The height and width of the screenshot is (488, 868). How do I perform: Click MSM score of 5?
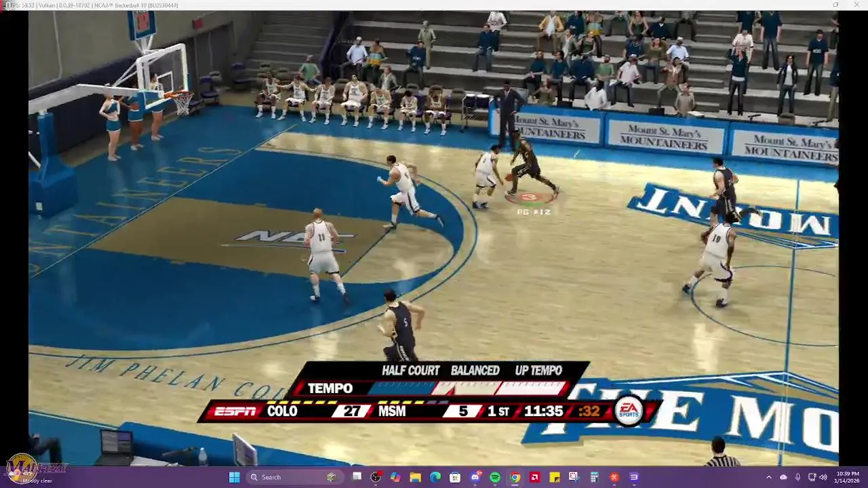click(x=462, y=411)
